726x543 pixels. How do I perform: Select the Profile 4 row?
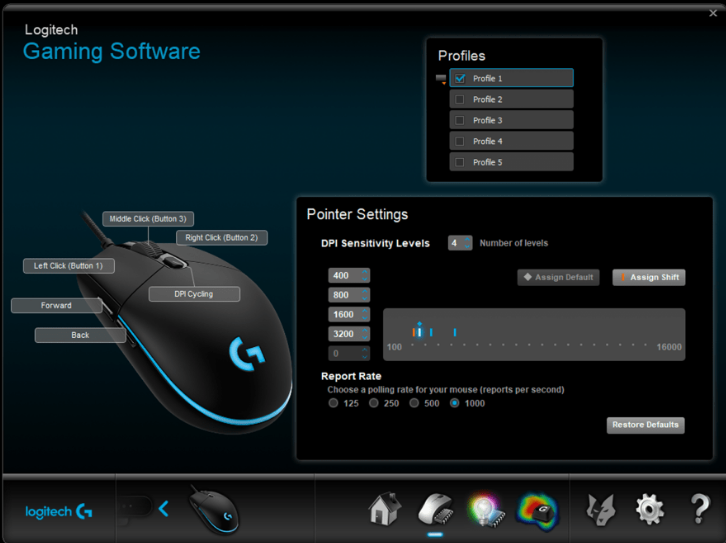point(511,141)
